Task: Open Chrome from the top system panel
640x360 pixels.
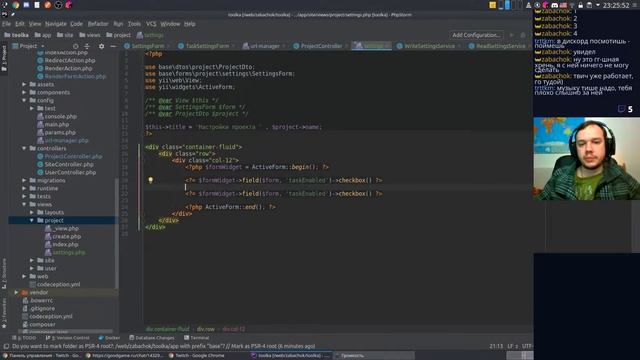Action: (x=16, y=5)
